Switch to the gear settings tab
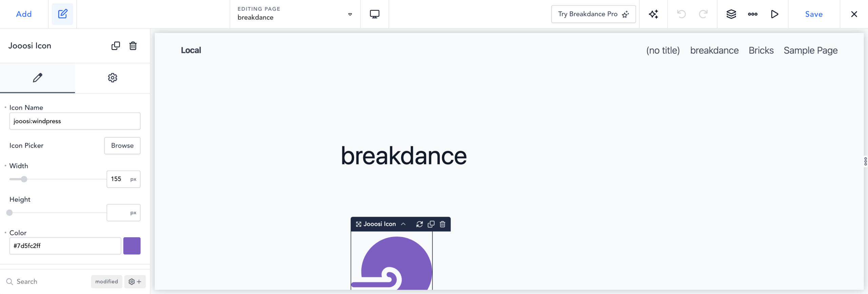The image size is (868, 294). [x=113, y=78]
